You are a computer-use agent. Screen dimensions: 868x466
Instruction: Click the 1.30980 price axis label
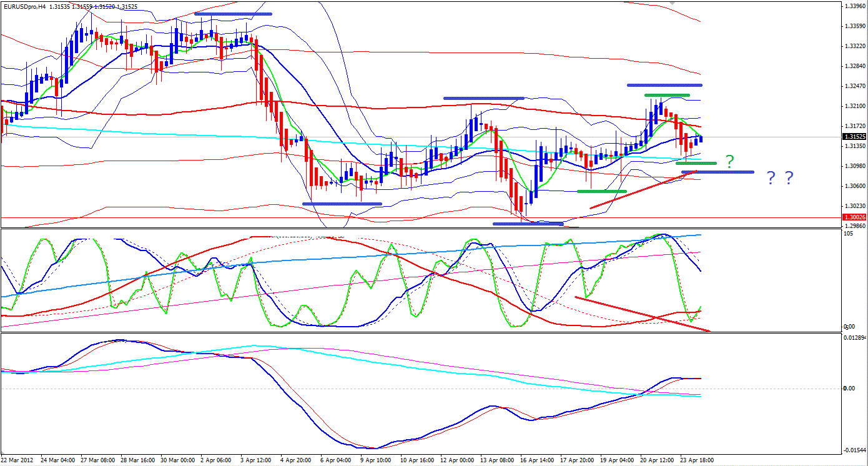pos(854,166)
